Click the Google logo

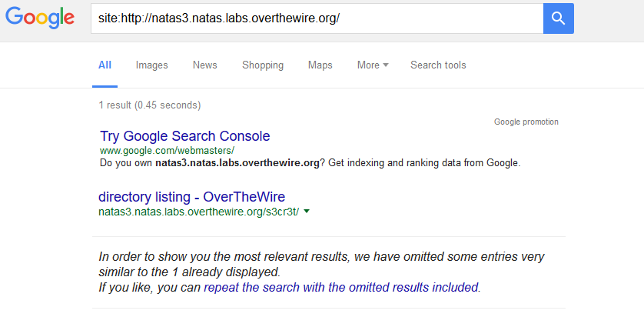40,18
